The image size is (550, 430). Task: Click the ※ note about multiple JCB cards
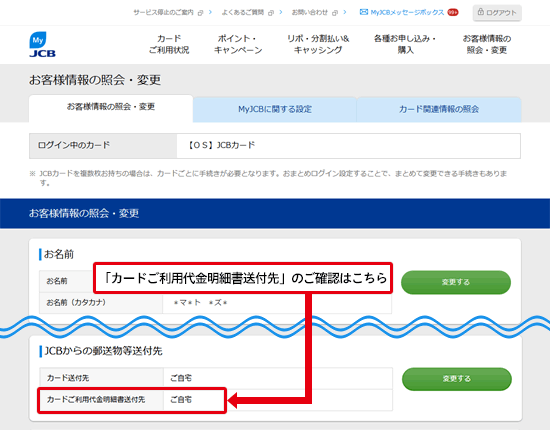point(269,178)
